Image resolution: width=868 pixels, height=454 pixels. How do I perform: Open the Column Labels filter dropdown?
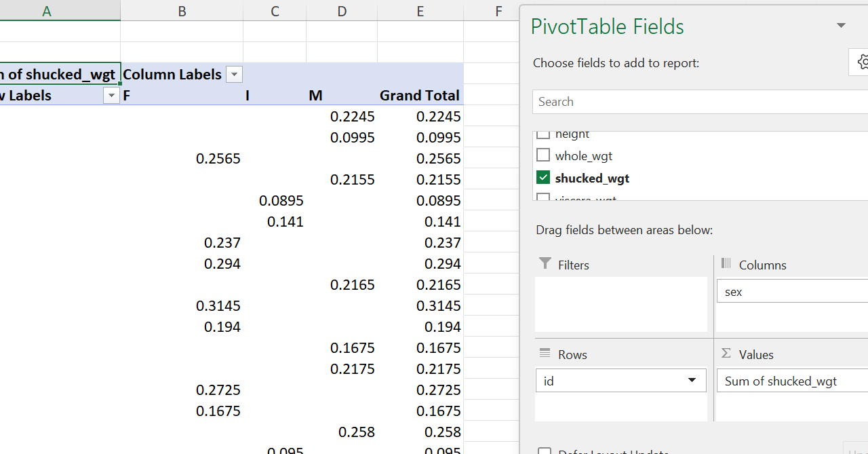pyautogui.click(x=234, y=75)
